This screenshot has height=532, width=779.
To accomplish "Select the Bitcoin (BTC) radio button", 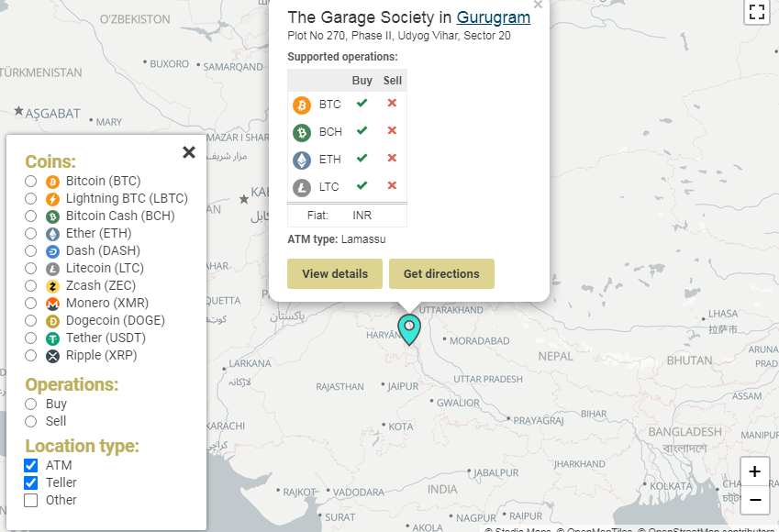I will pyautogui.click(x=31, y=182).
